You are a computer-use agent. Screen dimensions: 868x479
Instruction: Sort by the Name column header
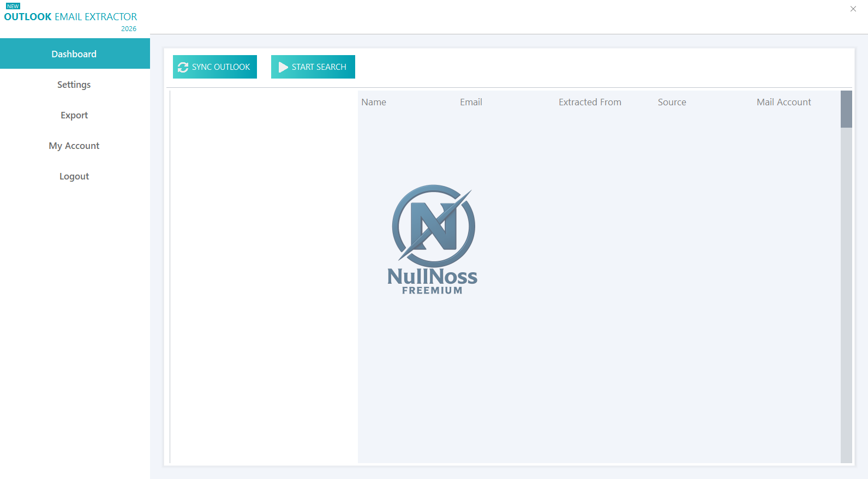click(374, 102)
